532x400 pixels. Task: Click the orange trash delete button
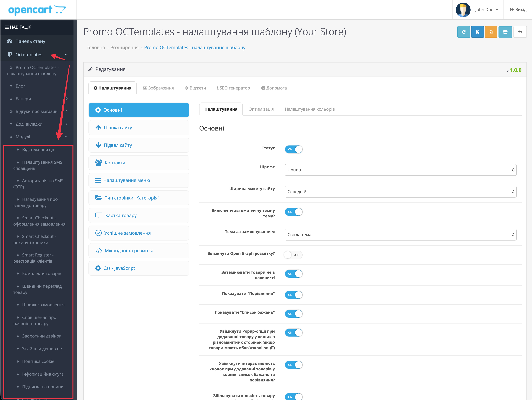[491, 32]
